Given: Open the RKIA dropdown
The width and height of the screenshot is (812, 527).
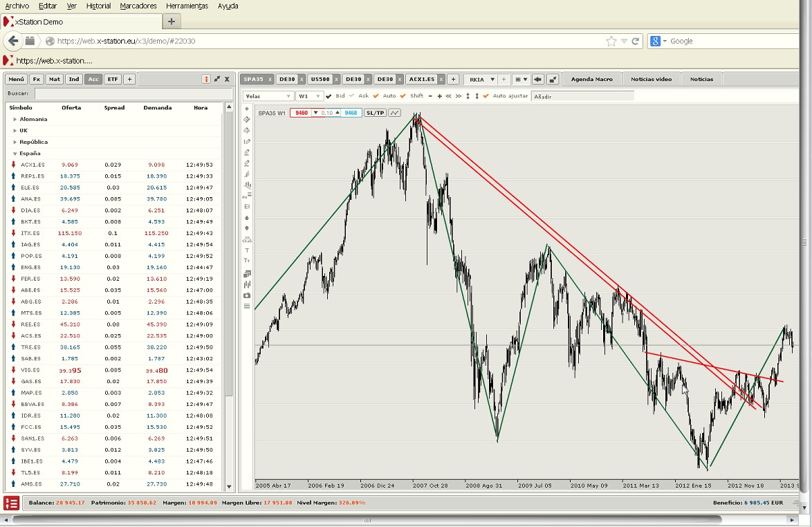Looking at the screenshot, I should [480, 80].
